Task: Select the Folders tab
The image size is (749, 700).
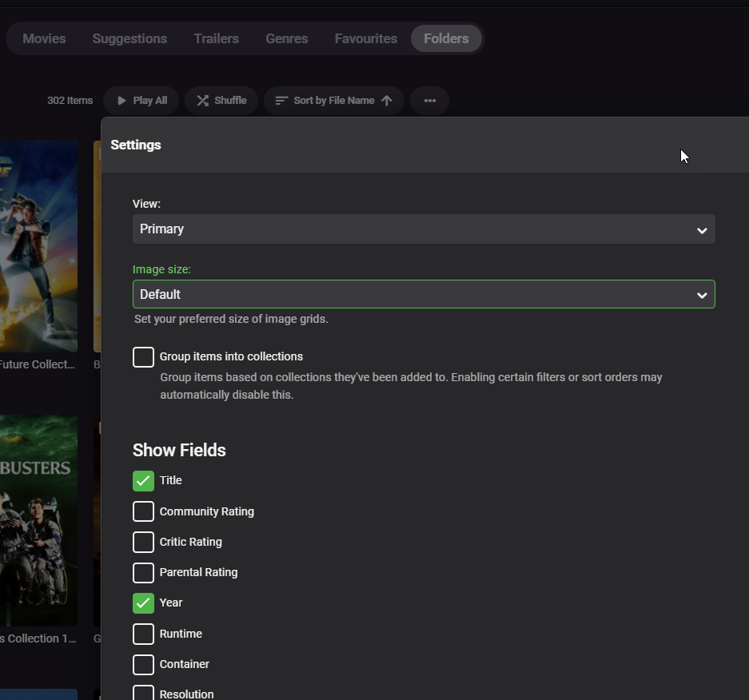Action: (x=446, y=38)
